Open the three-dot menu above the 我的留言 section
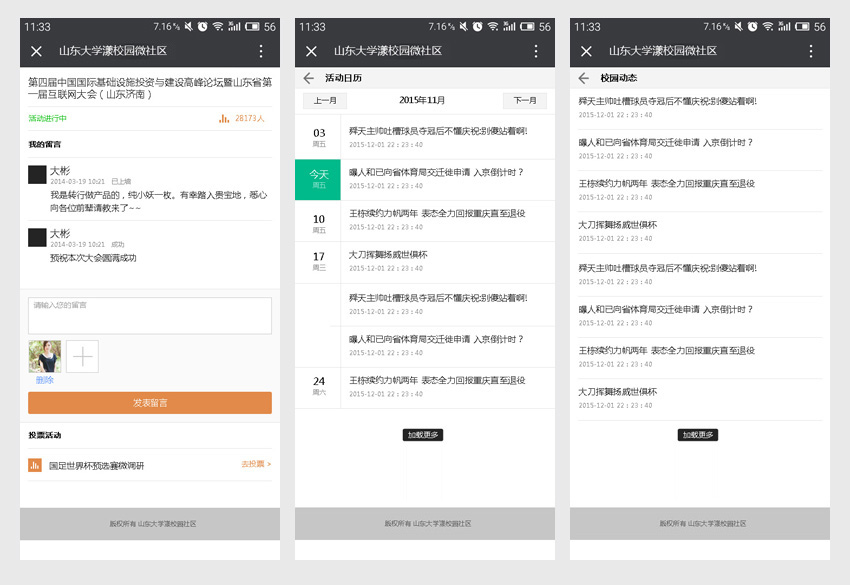The height and width of the screenshot is (585, 850). (261, 51)
